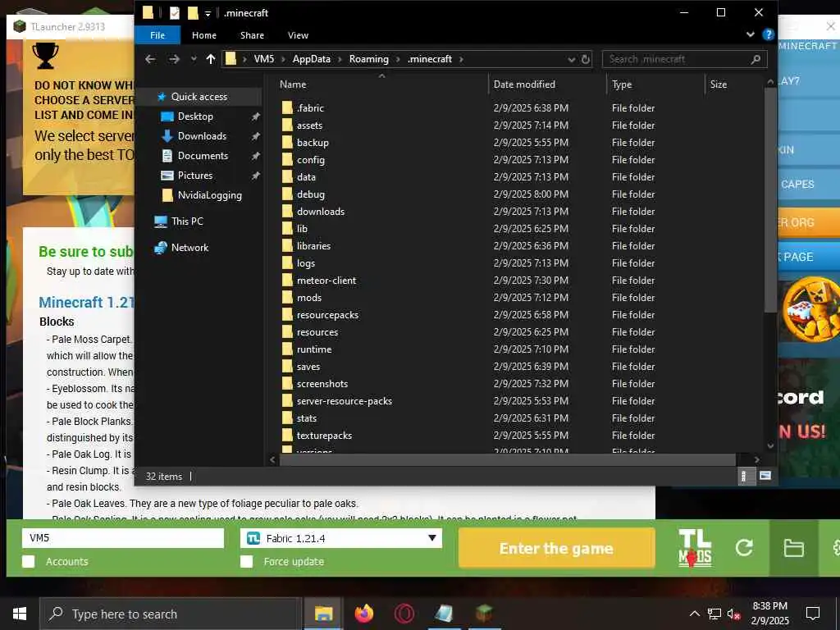This screenshot has width=840, height=630.
Task: Launch Firefox from taskbar
Action: tap(363, 614)
